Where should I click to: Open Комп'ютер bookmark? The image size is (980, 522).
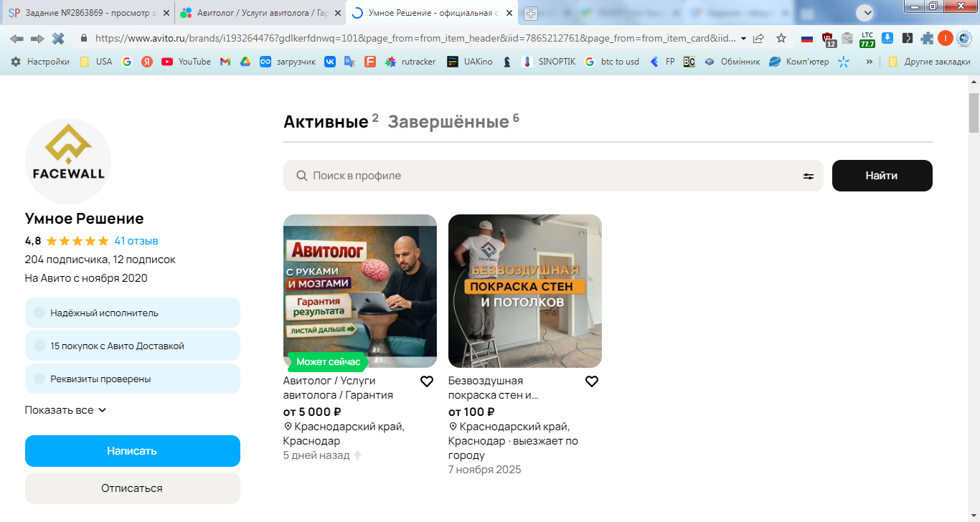click(799, 62)
